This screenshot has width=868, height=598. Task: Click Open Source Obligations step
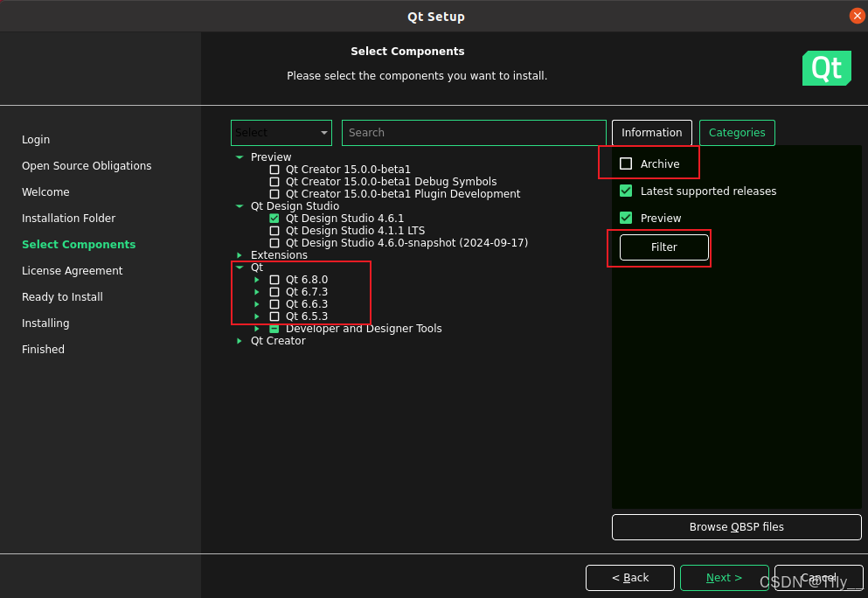87,165
